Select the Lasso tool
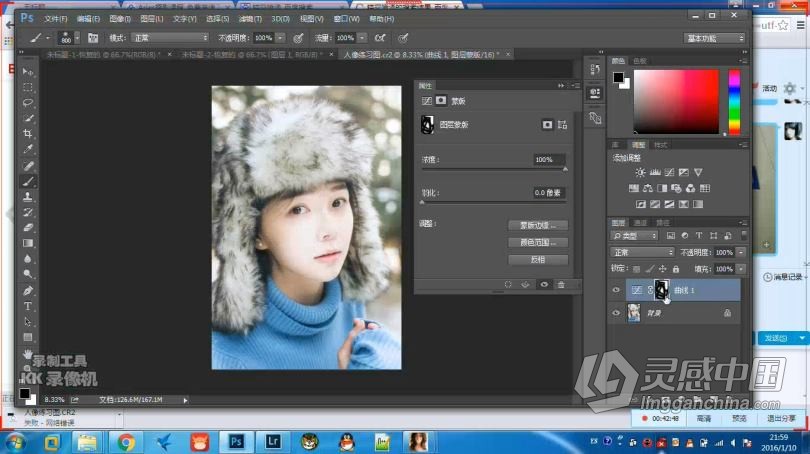810x454 pixels. pos(28,102)
